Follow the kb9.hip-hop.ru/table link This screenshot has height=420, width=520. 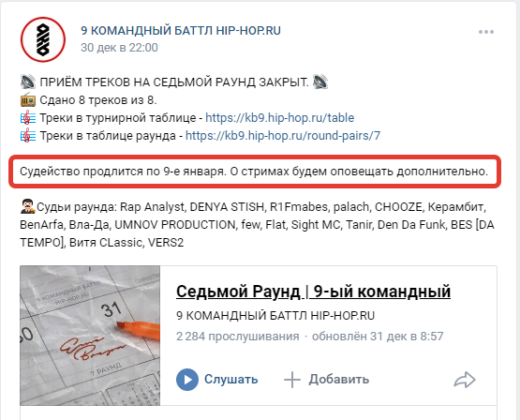[x=279, y=118]
